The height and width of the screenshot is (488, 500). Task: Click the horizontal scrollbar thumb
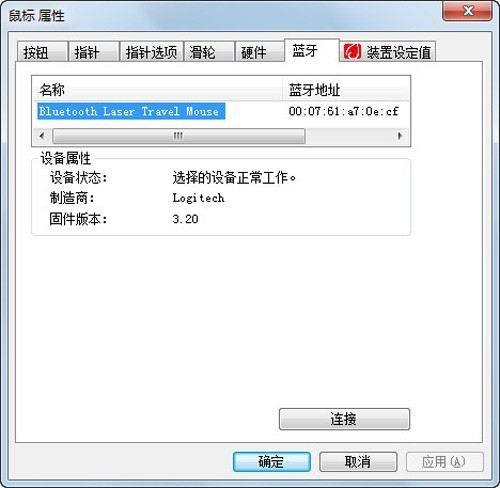(179, 136)
